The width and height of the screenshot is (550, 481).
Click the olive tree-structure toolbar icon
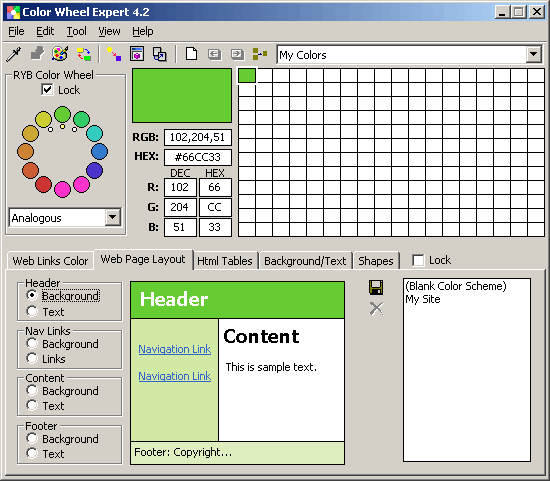coord(260,54)
